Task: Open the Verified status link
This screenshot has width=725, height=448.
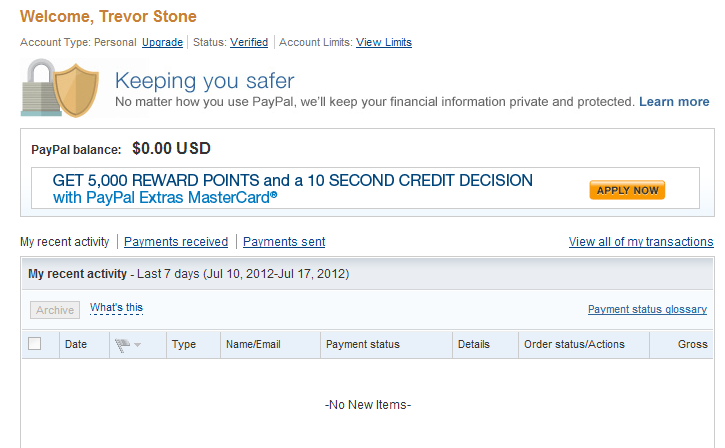Action: click(x=249, y=42)
